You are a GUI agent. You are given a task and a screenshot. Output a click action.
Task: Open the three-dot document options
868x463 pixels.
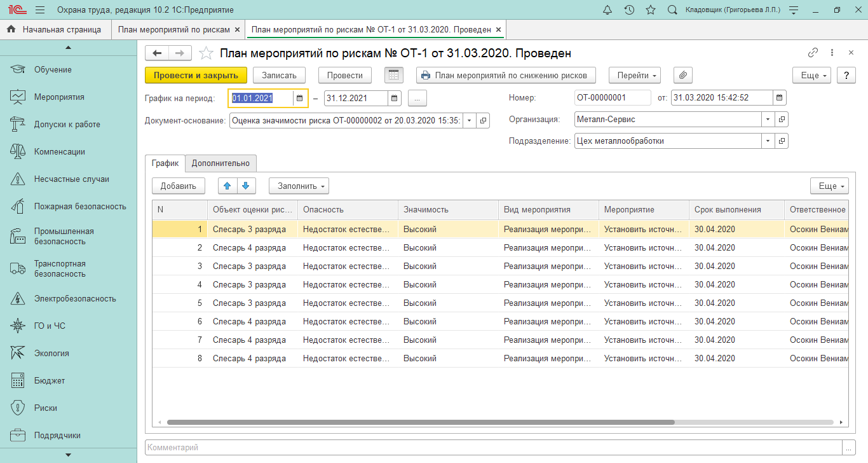pos(832,53)
